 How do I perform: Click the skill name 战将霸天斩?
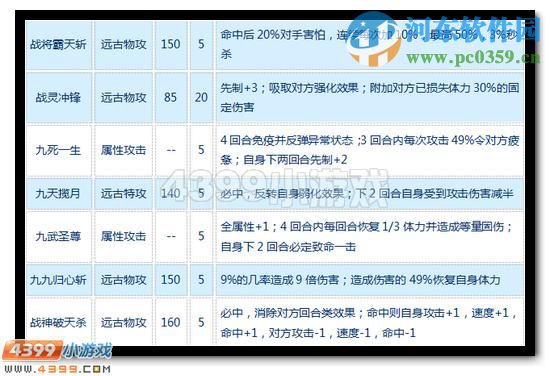pos(58,45)
